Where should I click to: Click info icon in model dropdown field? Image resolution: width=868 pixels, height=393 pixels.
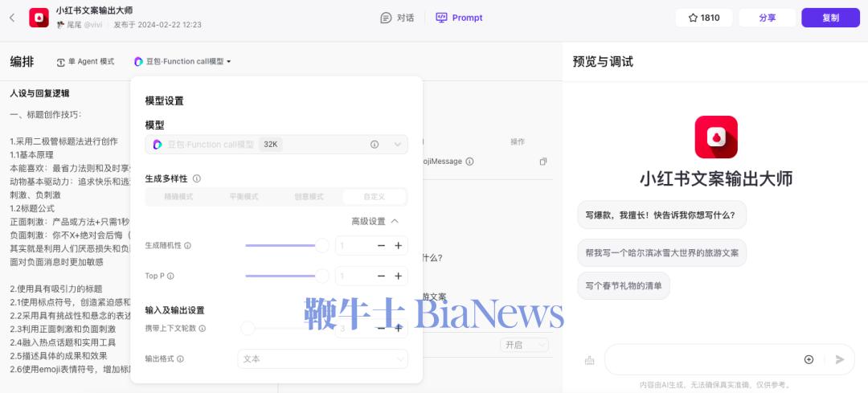[375, 145]
